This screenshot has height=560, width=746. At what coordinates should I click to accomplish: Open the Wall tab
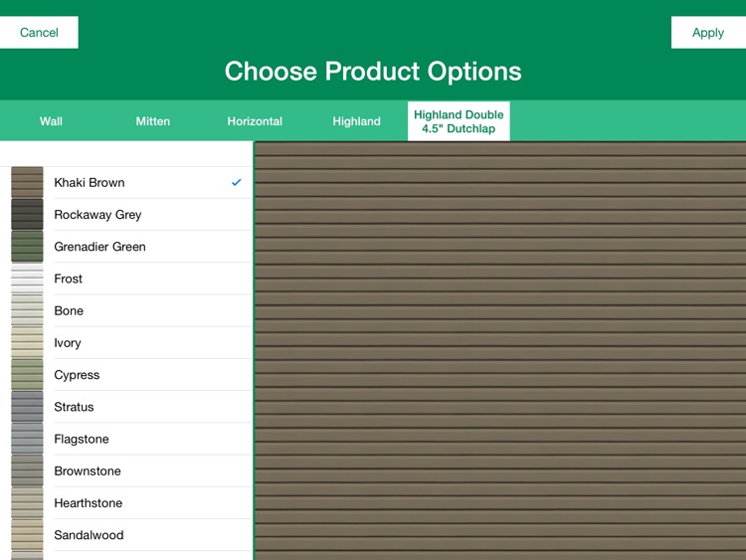[x=51, y=121]
